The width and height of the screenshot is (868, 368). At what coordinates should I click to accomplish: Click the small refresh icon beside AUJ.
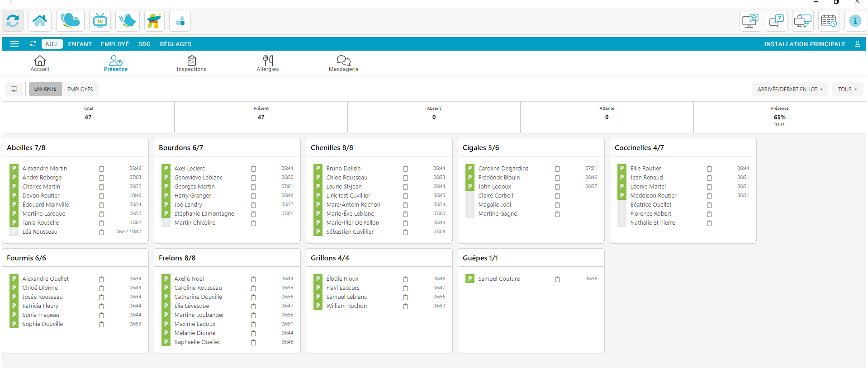pos(33,44)
